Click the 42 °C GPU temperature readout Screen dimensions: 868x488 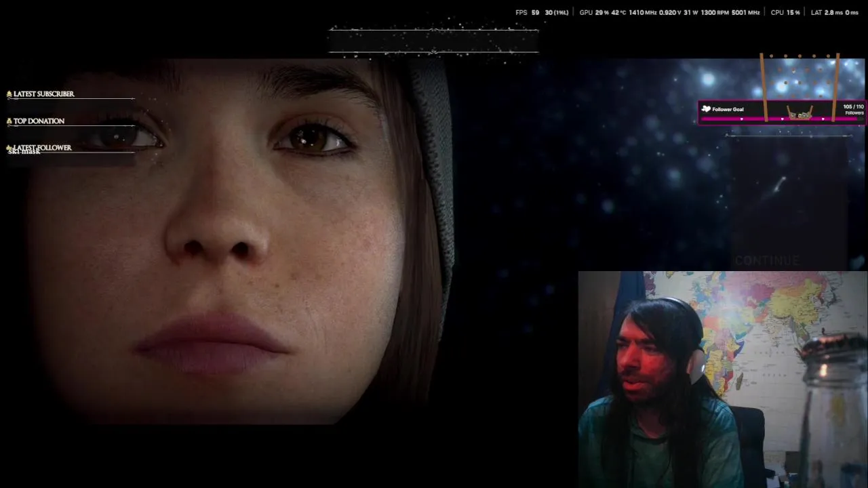618,13
